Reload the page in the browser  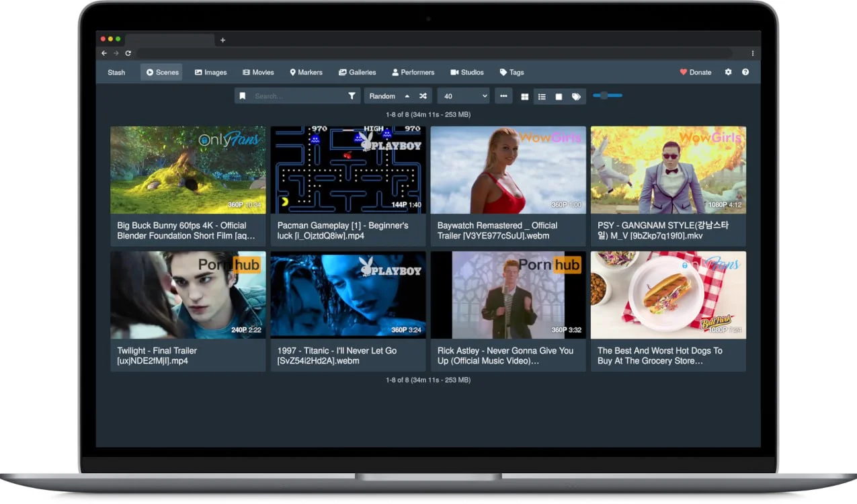128,53
